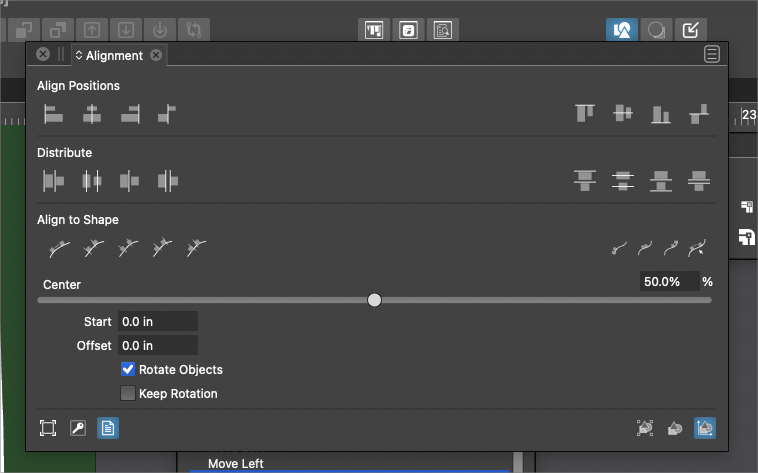Click the Start value input field
The image size is (758, 473).
157,321
